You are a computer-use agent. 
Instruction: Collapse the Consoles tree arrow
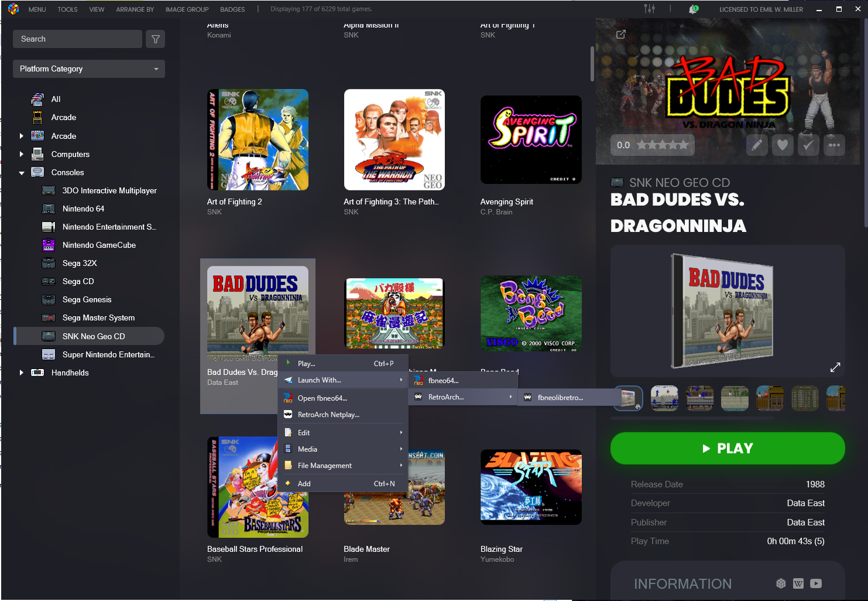(22, 173)
